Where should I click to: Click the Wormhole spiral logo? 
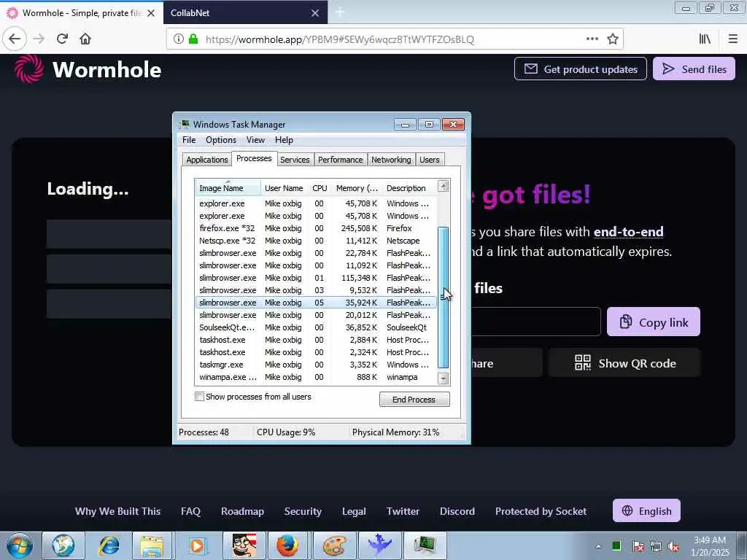[x=29, y=69]
